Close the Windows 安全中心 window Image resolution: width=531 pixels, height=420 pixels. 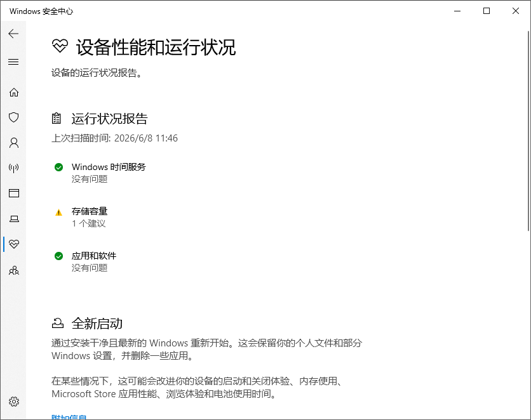tap(515, 11)
